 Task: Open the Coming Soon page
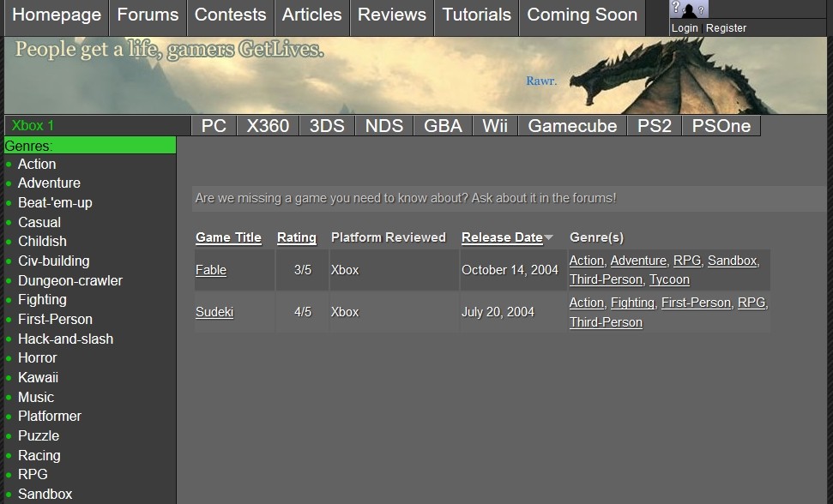click(x=582, y=15)
